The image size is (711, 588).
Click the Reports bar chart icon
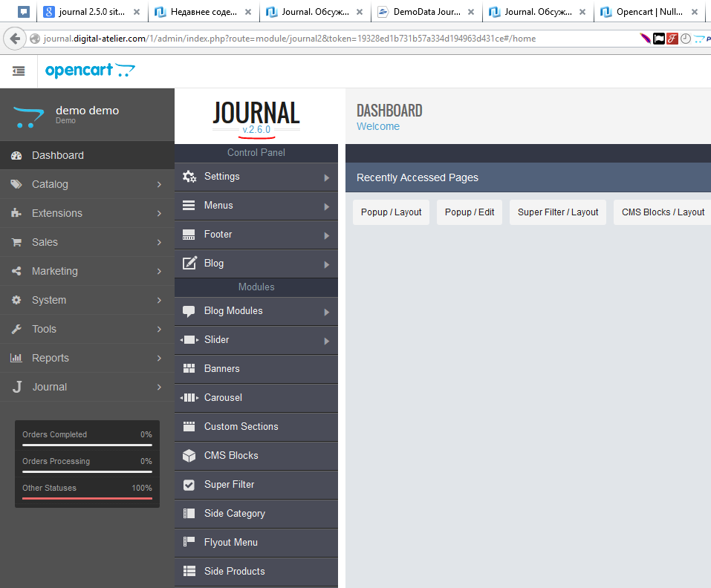pos(16,358)
